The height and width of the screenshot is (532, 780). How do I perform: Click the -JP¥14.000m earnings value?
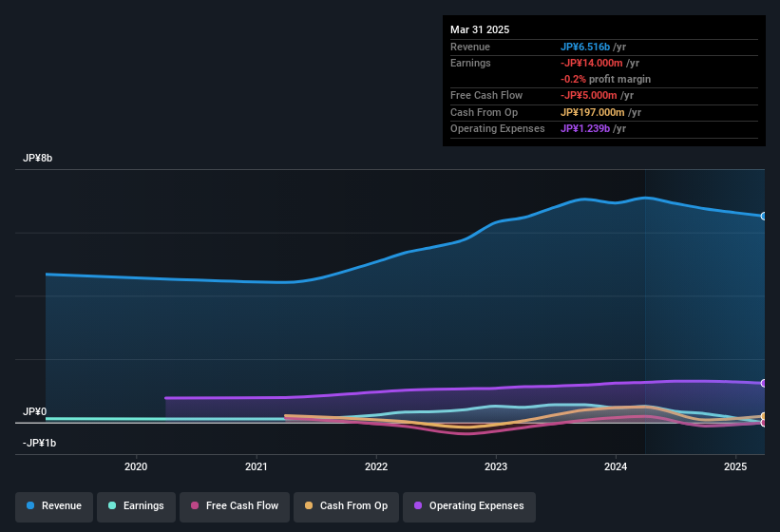point(592,63)
